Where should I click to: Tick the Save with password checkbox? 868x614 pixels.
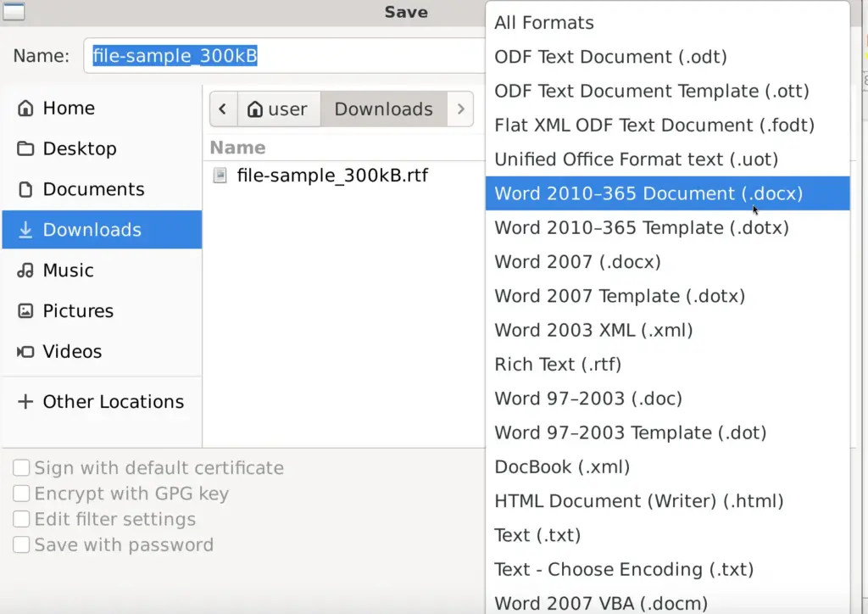pyautogui.click(x=21, y=544)
